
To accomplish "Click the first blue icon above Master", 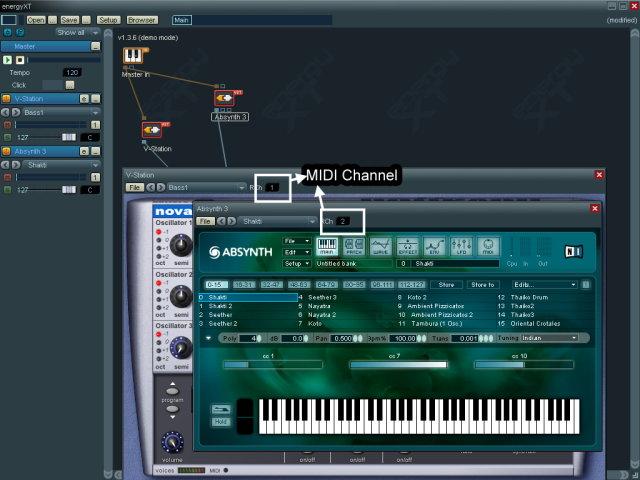I will (7, 32).
